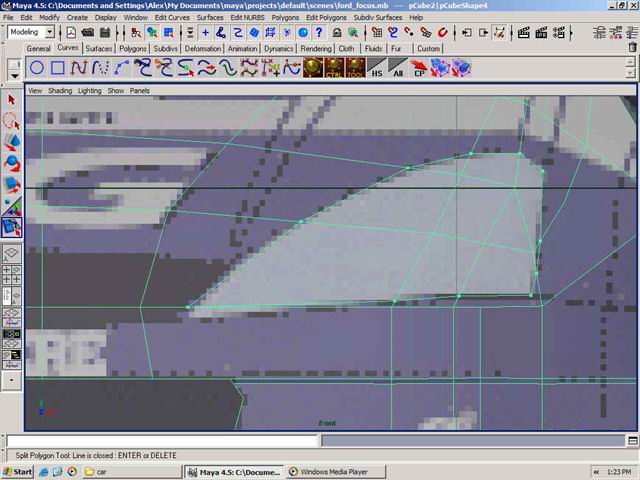Open the viewport Shading menu

tap(60, 90)
